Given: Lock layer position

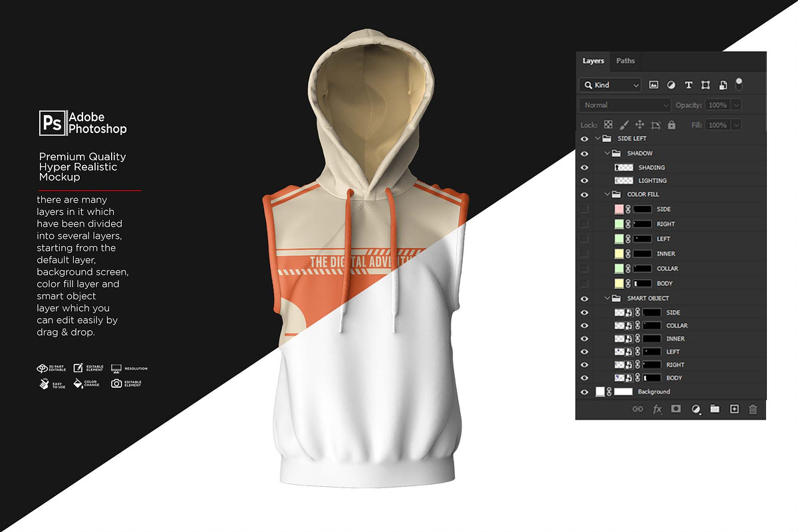Looking at the screenshot, I should coord(640,124).
